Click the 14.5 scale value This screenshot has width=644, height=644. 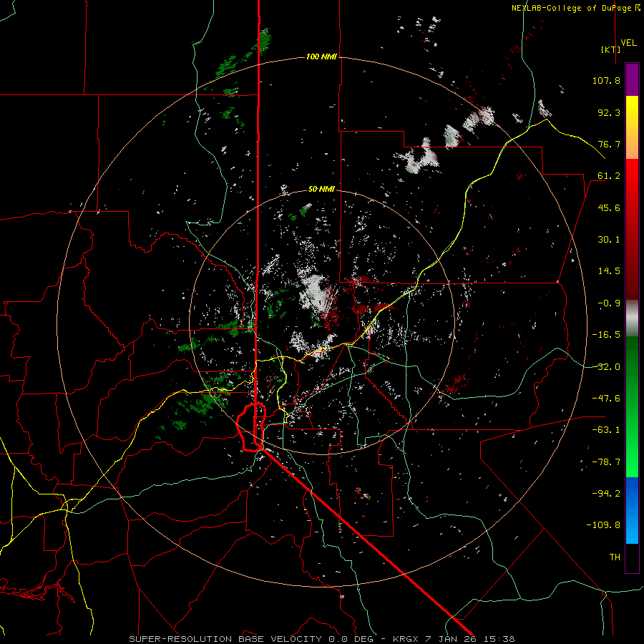tap(609, 271)
